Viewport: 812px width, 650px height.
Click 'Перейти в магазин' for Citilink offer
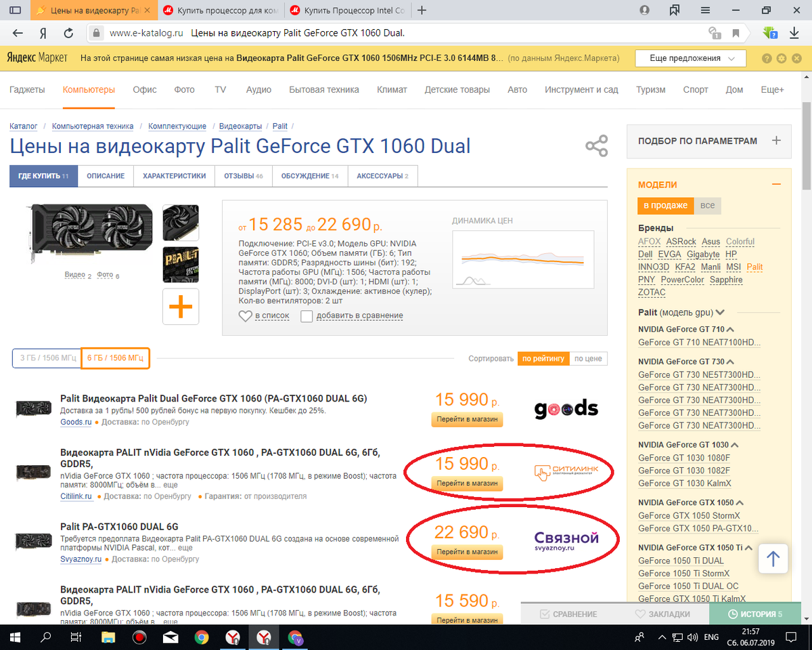tap(467, 483)
